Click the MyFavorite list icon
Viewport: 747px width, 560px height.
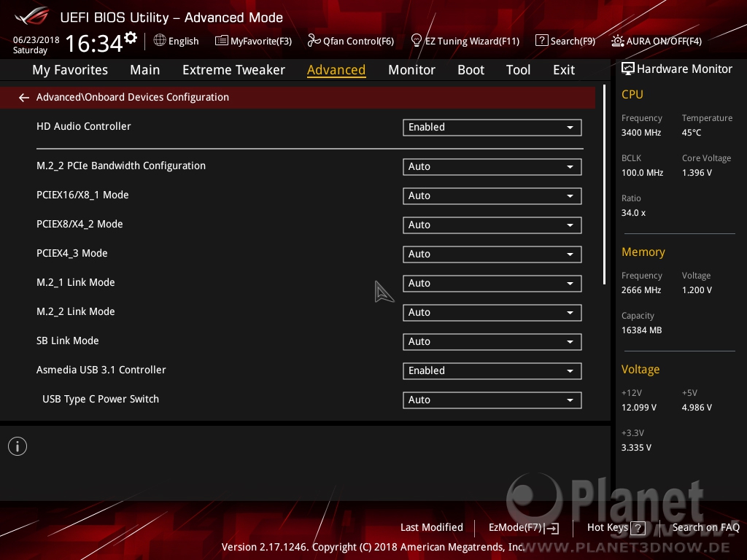click(222, 41)
